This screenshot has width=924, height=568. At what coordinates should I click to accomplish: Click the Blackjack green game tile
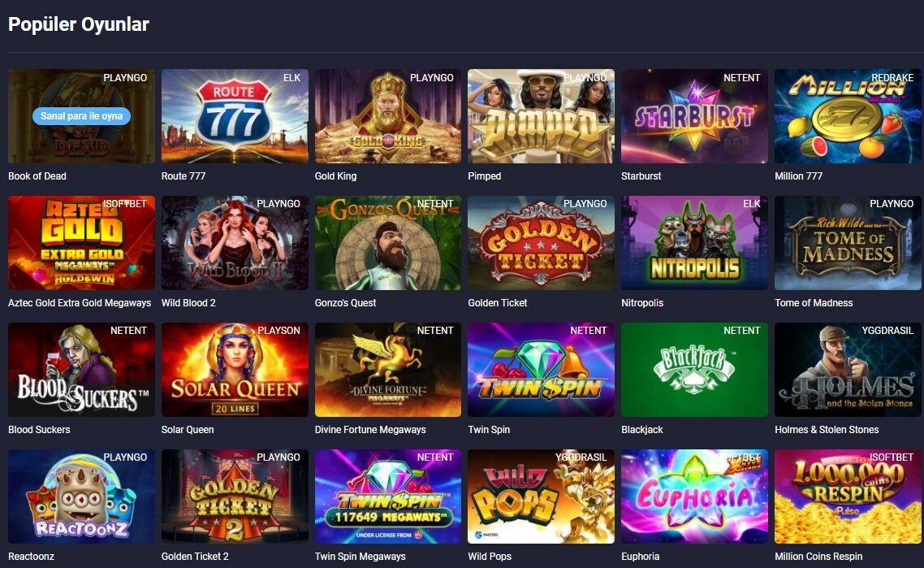click(x=694, y=370)
